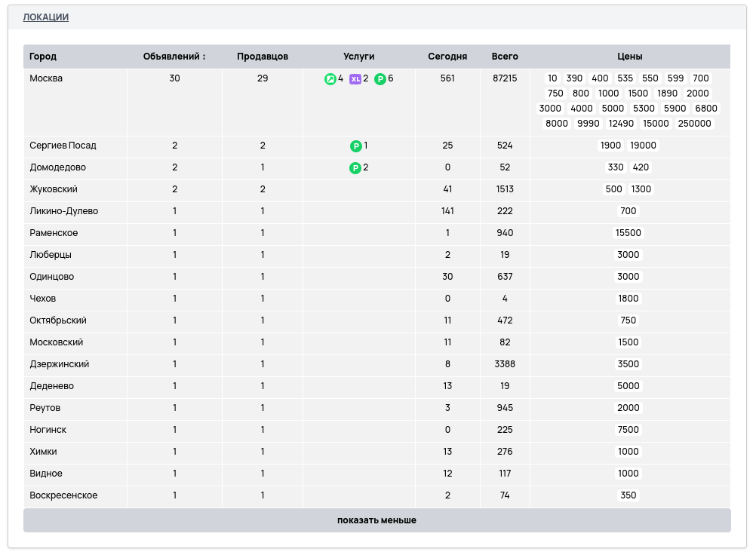Click the Ликино-Дулево city name
The height and width of the screenshot is (555, 756).
(63, 211)
